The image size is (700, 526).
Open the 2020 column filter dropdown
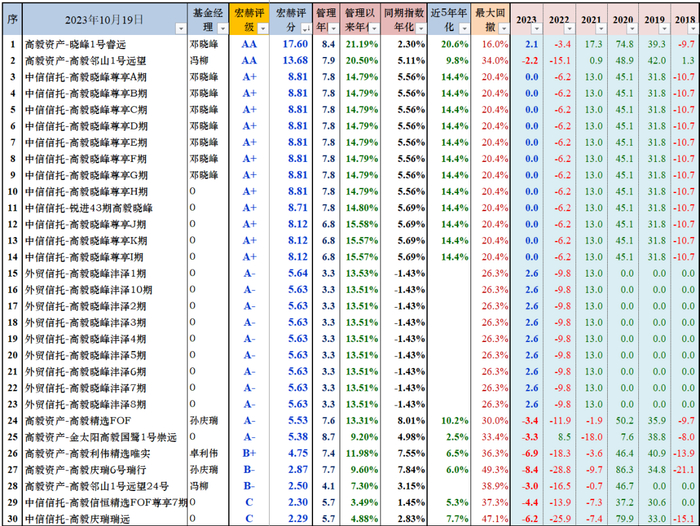[632, 29]
